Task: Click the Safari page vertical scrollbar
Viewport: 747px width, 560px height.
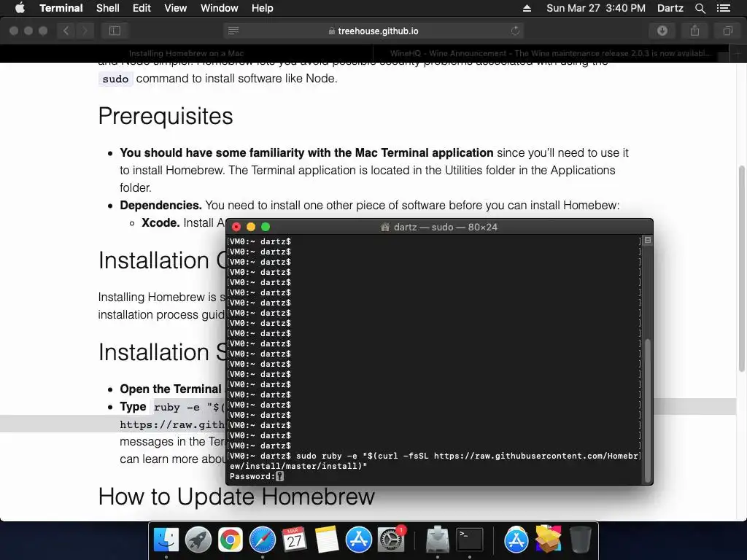Action: [x=742, y=268]
